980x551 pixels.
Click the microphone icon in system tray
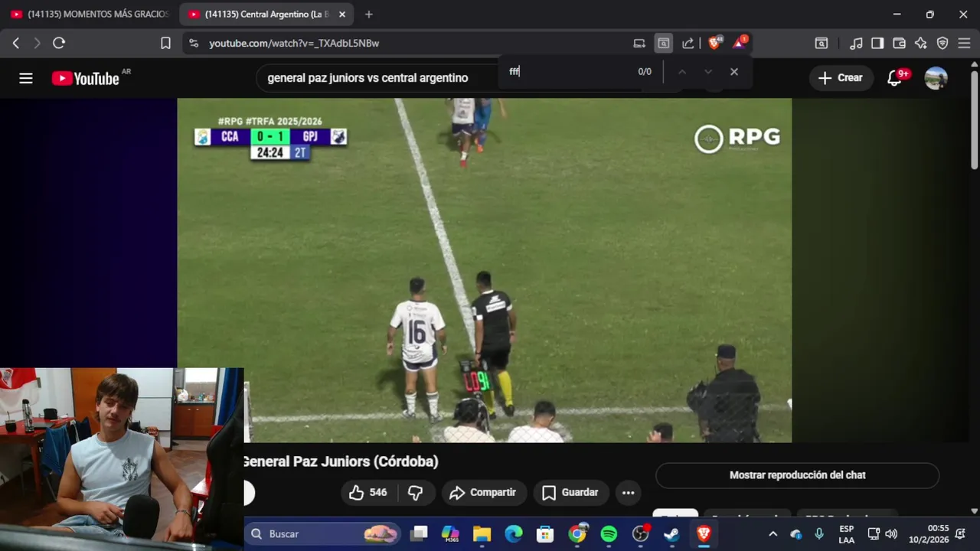click(x=819, y=534)
